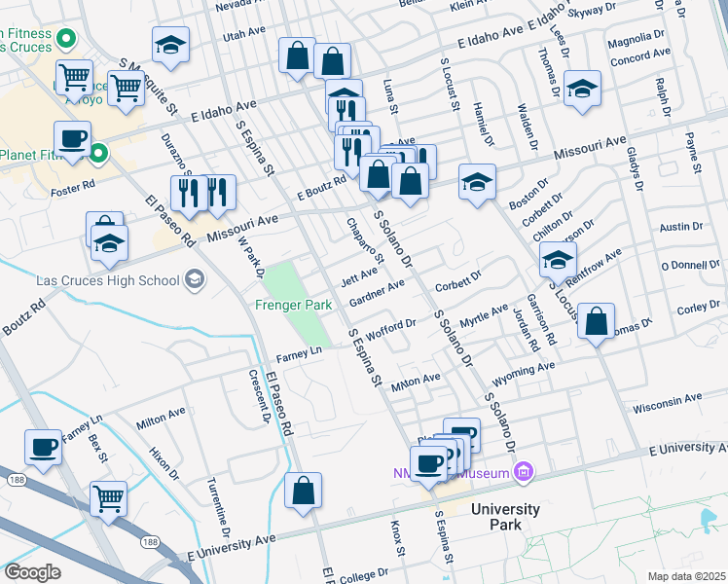This screenshot has width=728, height=584.
Task: Click the Walden Dr street label
Action: point(528,127)
